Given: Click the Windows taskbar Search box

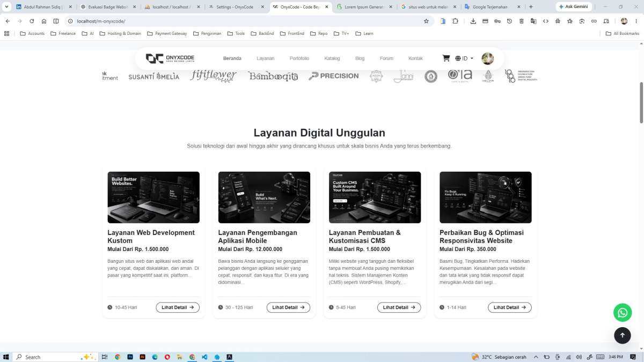Looking at the screenshot, I should [x=55, y=357].
